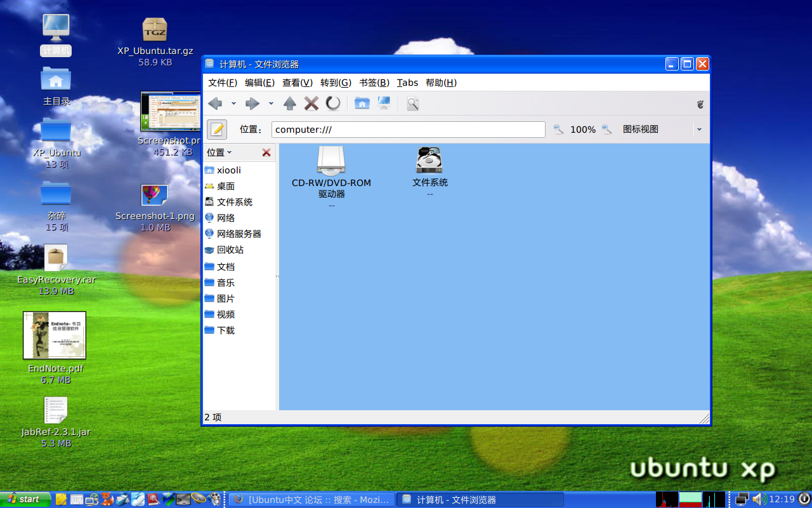Click the computer:/// location field
The height and width of the screenshot is (508, 812).
click(x=409, y=130)
